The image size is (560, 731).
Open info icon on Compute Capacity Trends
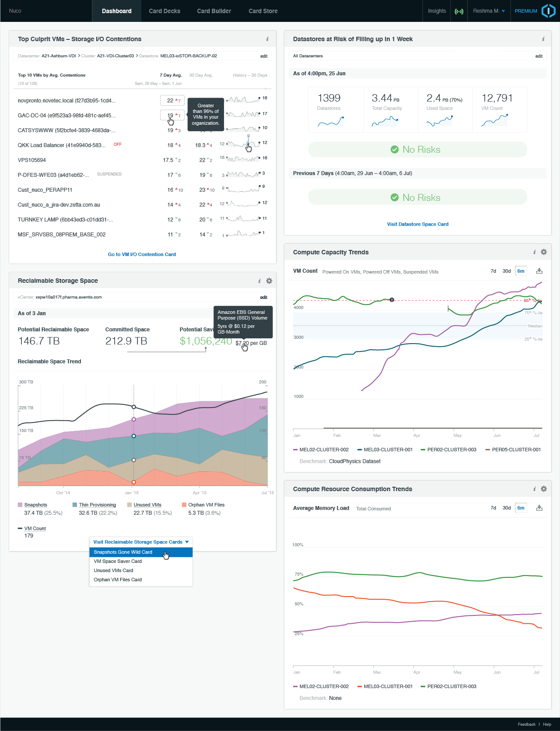[534, 252]
